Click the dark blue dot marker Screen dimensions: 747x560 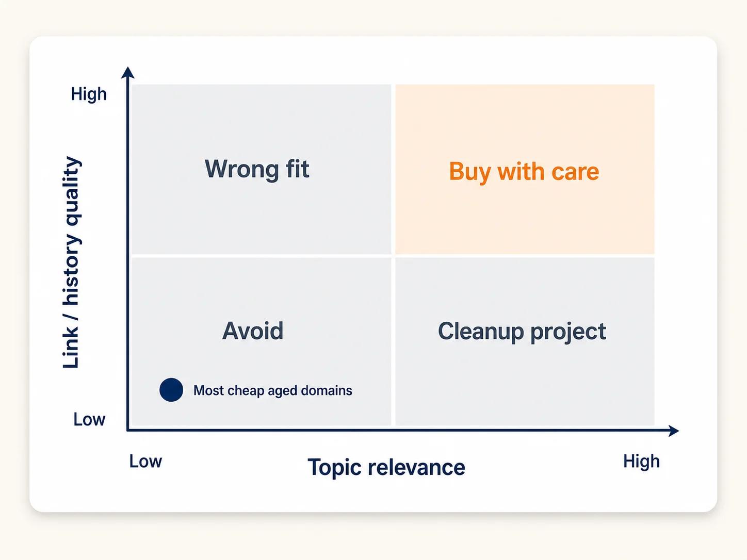pos(171,390)
